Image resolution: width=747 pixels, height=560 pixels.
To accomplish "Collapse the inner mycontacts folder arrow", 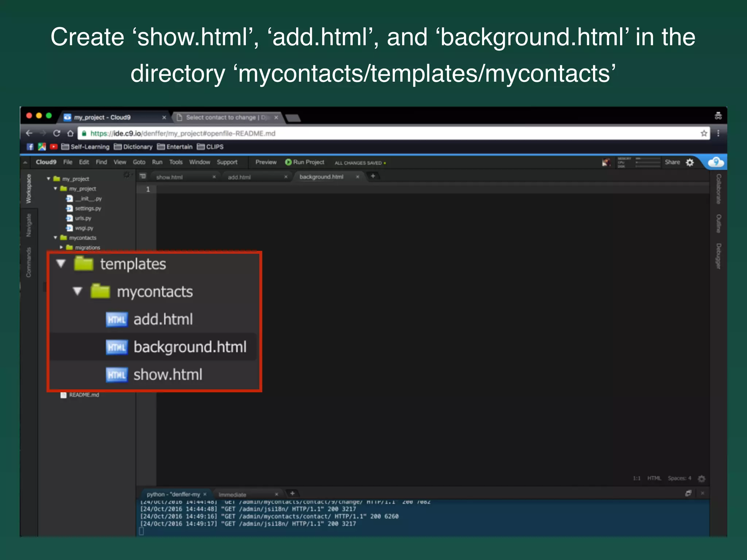I will [77, 291].
